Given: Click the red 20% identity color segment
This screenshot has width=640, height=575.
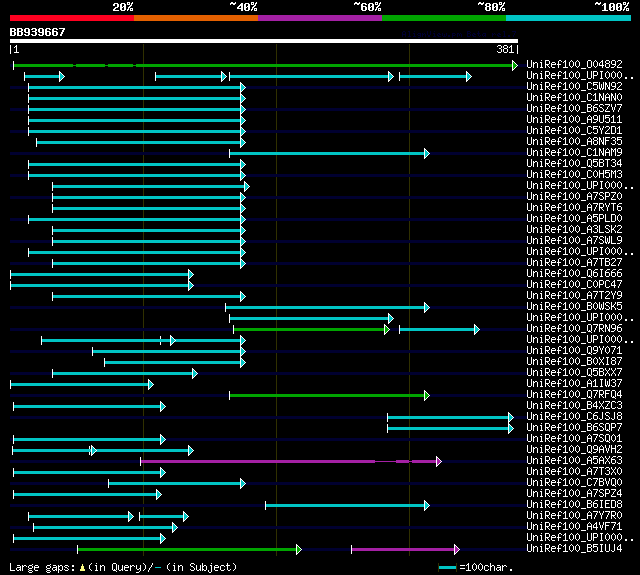Looking at the screenshot, I should coord(72,18).
